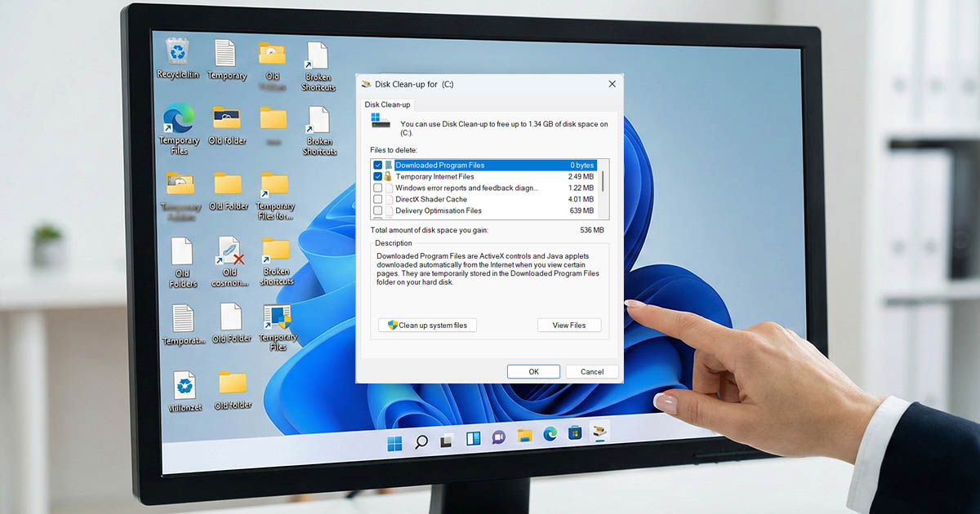Viewport: 980px width, 514px height.
Task: Click OK to confirm the clean-up
Action: [533, 372]
